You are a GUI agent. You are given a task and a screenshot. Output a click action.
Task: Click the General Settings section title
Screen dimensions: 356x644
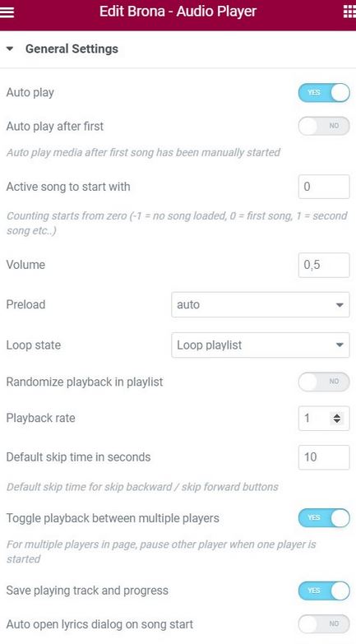[72, 49]
